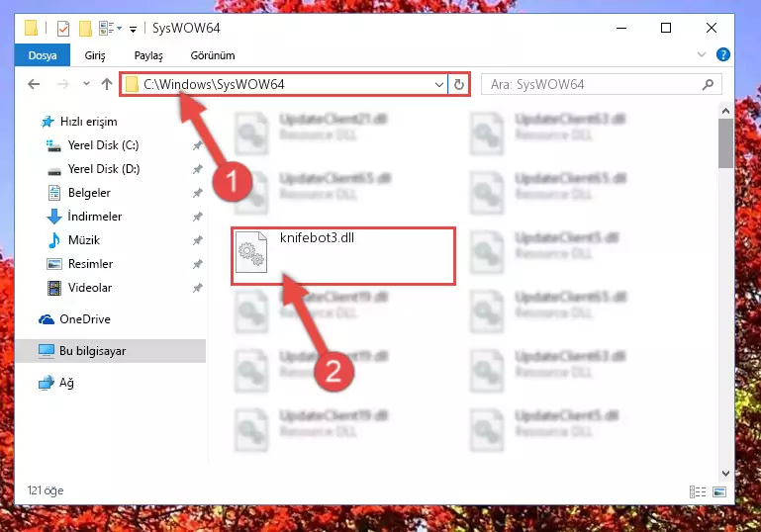Screen dimensions: 761x532
Task: Open the Videolar folder
Action: [x=90, y=288]
